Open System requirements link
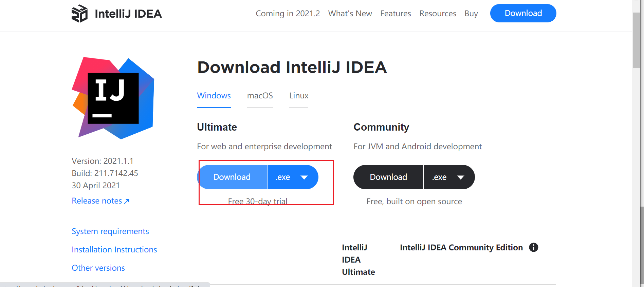This screenshot has width=644, height=287. 110,231
